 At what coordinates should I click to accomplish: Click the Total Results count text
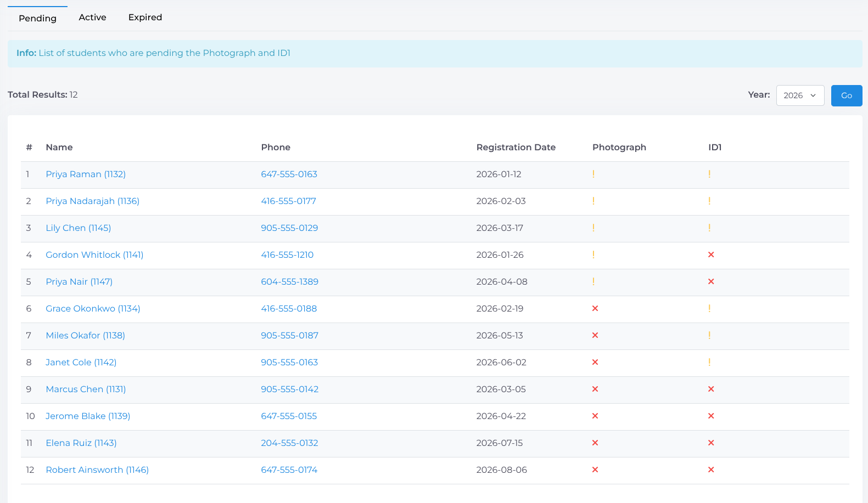point(43,94)
